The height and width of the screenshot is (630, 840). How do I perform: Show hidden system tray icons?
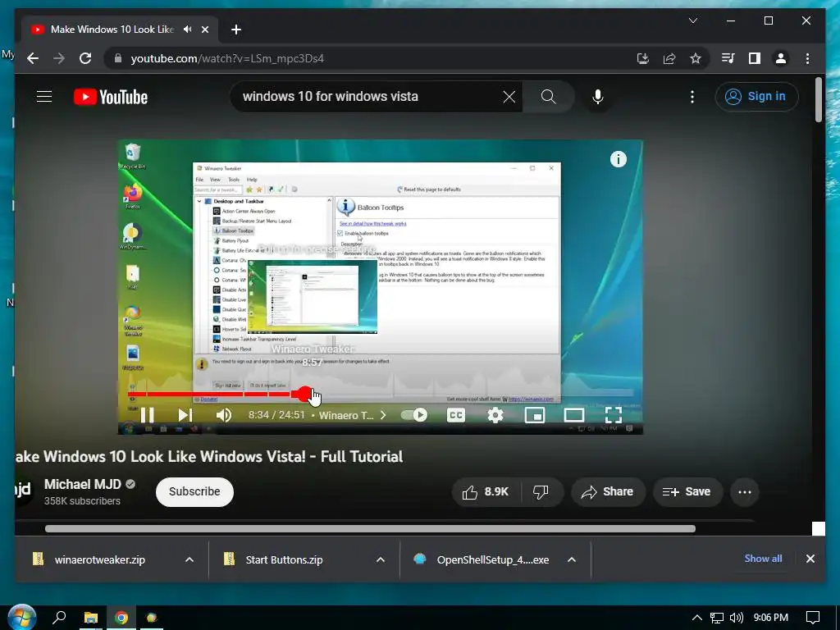point(696,618)
